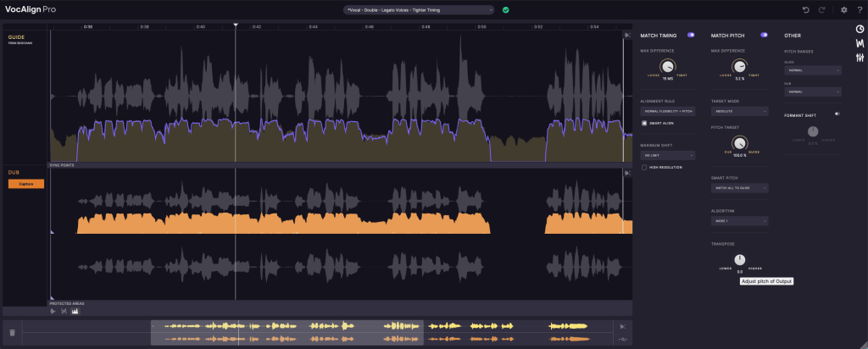
Task: Enable the Formant Shift toggle
Action: [837, 113]
